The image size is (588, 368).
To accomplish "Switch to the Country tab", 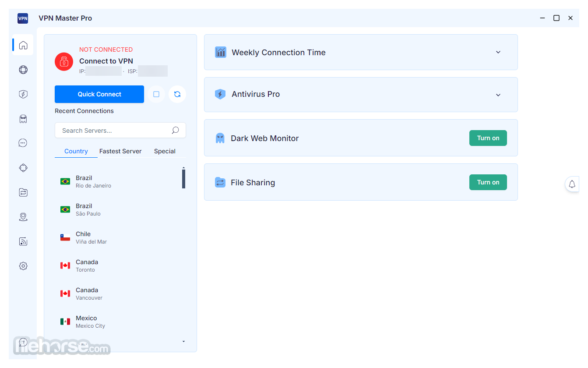I will 76,151.
